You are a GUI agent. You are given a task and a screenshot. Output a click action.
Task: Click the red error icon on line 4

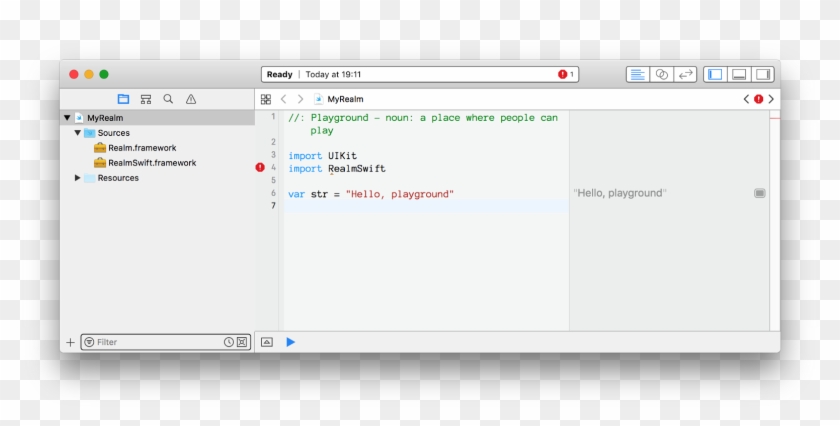[260, 168]
